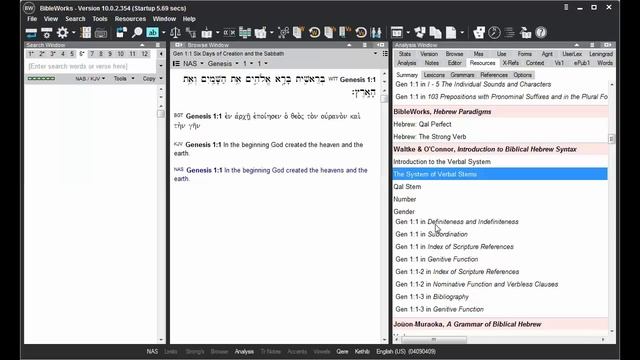Click the on-screen keyboard toolbar icon

point(101,33)
